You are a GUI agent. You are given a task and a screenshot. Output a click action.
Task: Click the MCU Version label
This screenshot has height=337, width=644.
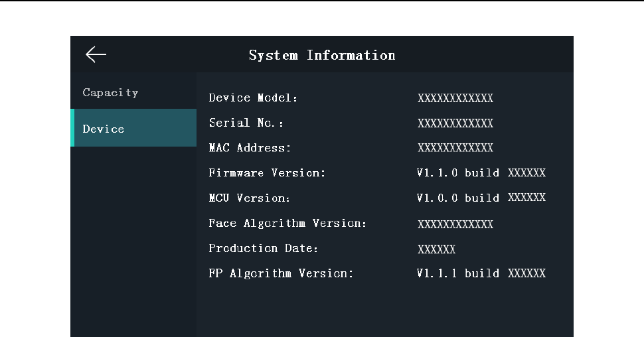coord(250,198)
